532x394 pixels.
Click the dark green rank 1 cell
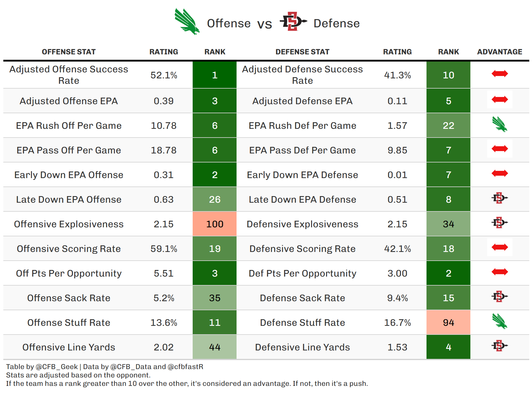click(215, 75)
